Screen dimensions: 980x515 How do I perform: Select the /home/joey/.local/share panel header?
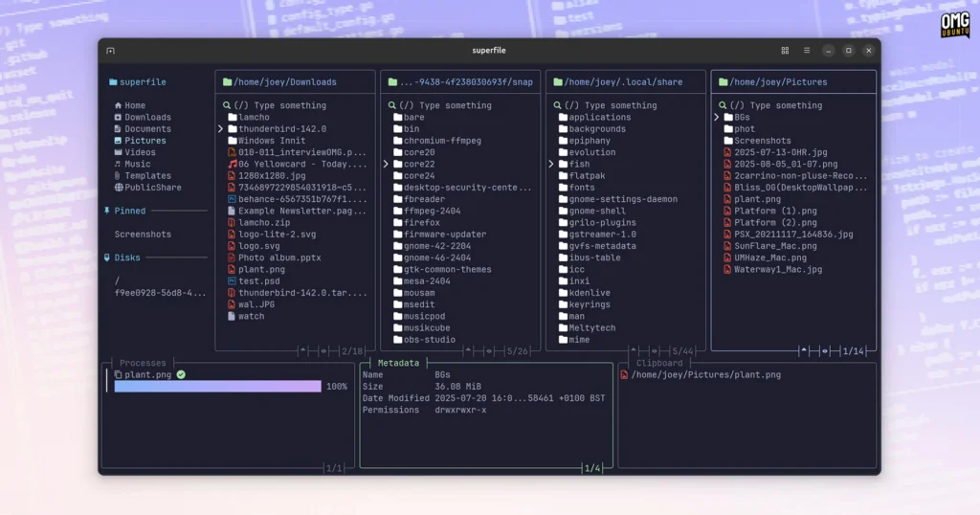[x=617, y=82]
